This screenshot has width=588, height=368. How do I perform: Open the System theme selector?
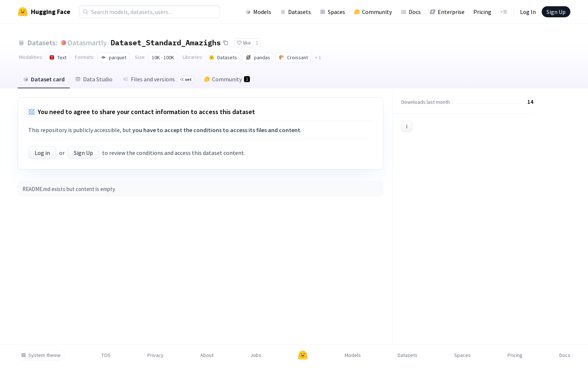pos(41,355)
